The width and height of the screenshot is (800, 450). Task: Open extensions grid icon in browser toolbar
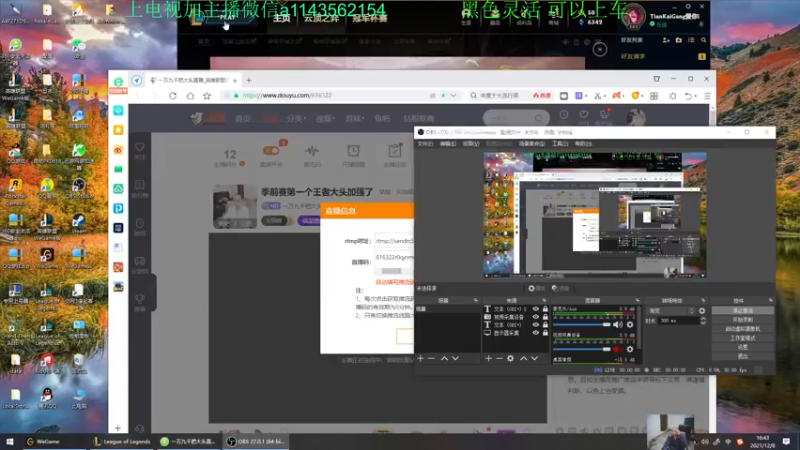point(654,96)
